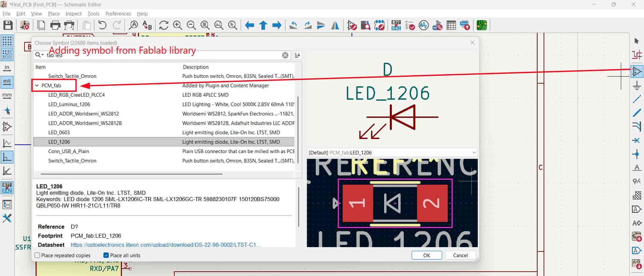Select the Add Junction dot tool
This screenshot has width=644, height=276.
coord(637,154)
